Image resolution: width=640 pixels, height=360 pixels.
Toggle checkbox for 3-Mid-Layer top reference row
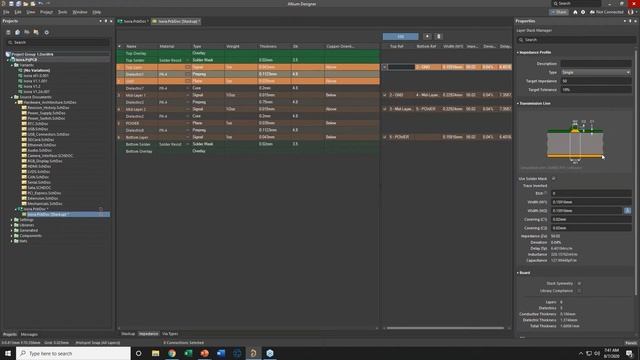(x=384, y=109)
